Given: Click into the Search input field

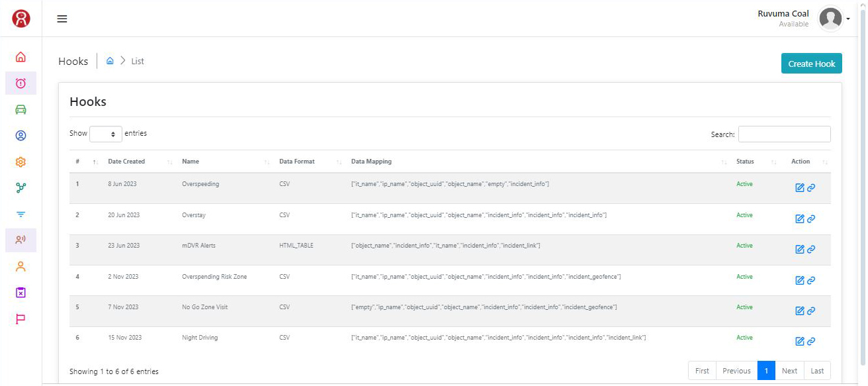Looking at the screenshot, I should [784, 134].
